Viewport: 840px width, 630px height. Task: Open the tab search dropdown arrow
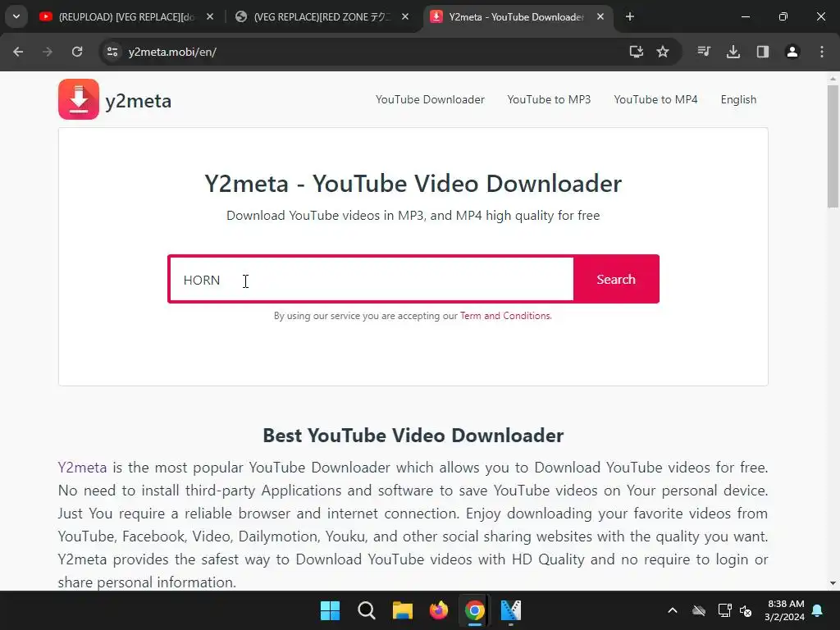tap(16, 16)
